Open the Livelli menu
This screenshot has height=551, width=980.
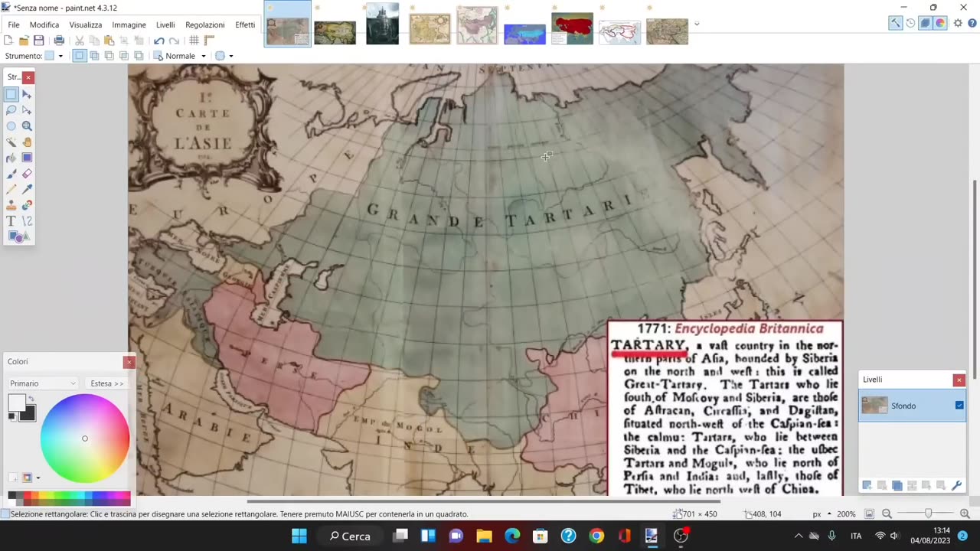click(165, 24)
